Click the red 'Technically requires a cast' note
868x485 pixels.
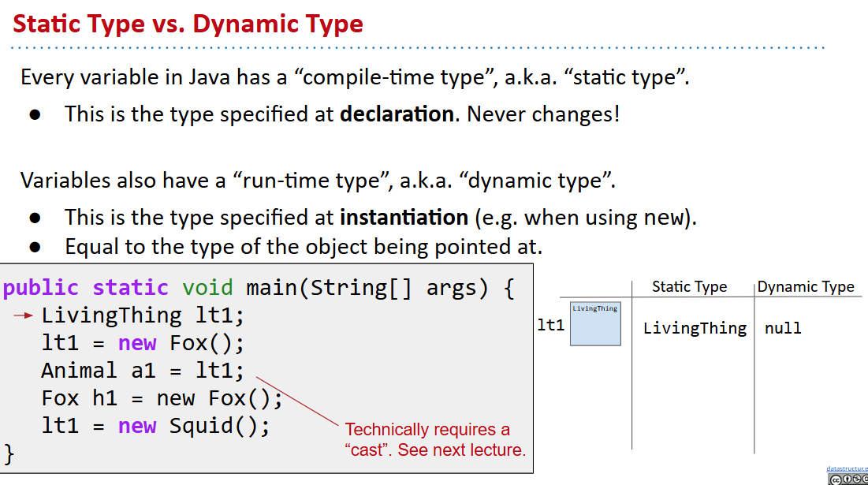(x=434, y=440)
